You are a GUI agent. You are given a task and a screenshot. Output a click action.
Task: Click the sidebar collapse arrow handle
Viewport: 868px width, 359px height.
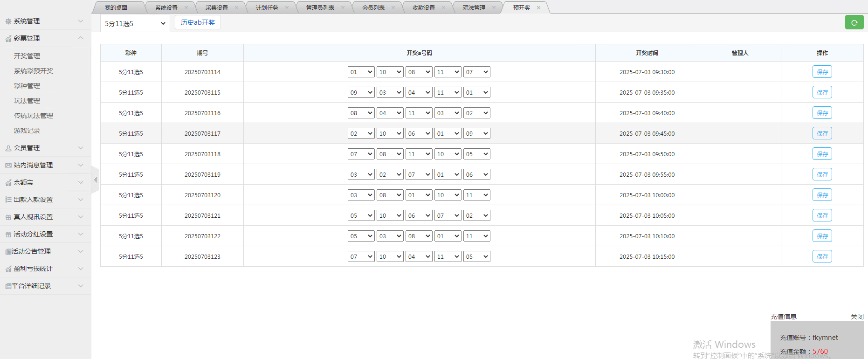tap(95, 179)
